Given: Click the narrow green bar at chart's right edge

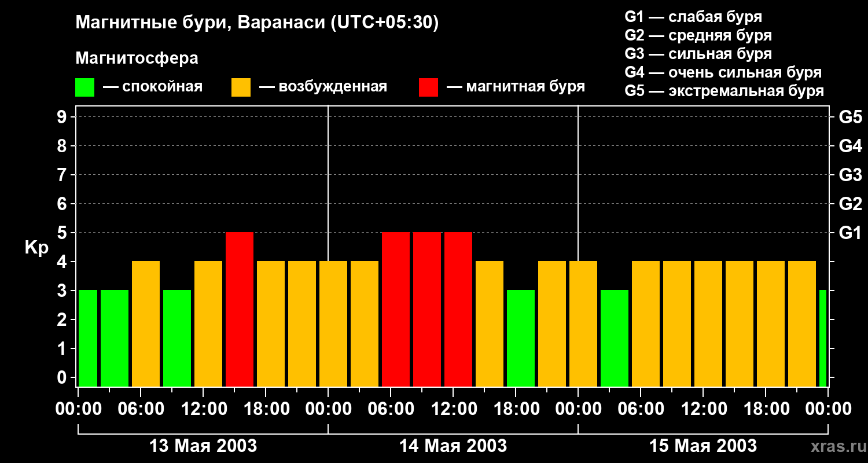Looking at the screenshot, I should (823, 338).
